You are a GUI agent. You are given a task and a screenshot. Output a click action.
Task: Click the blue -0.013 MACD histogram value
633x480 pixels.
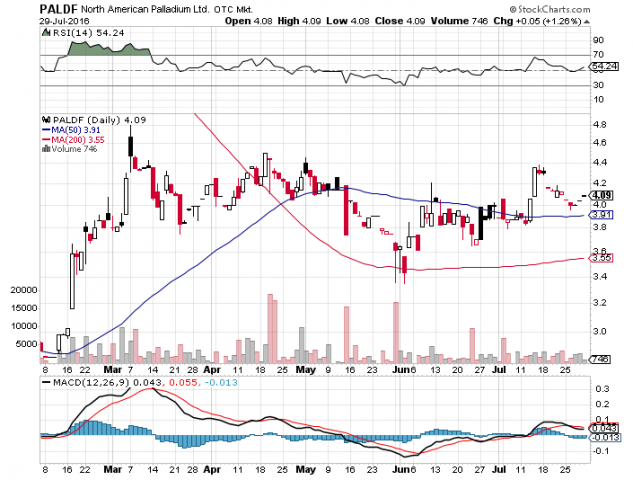coord(221,382)
